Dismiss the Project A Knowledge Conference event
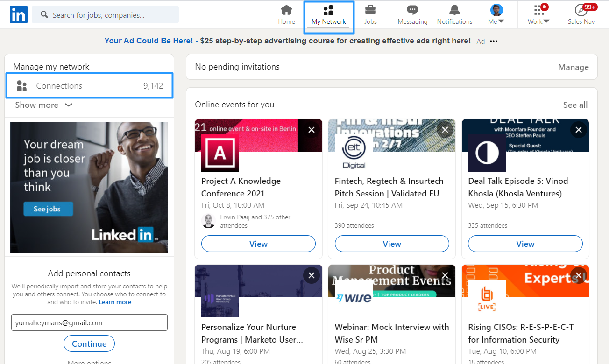 pos(312,130)
